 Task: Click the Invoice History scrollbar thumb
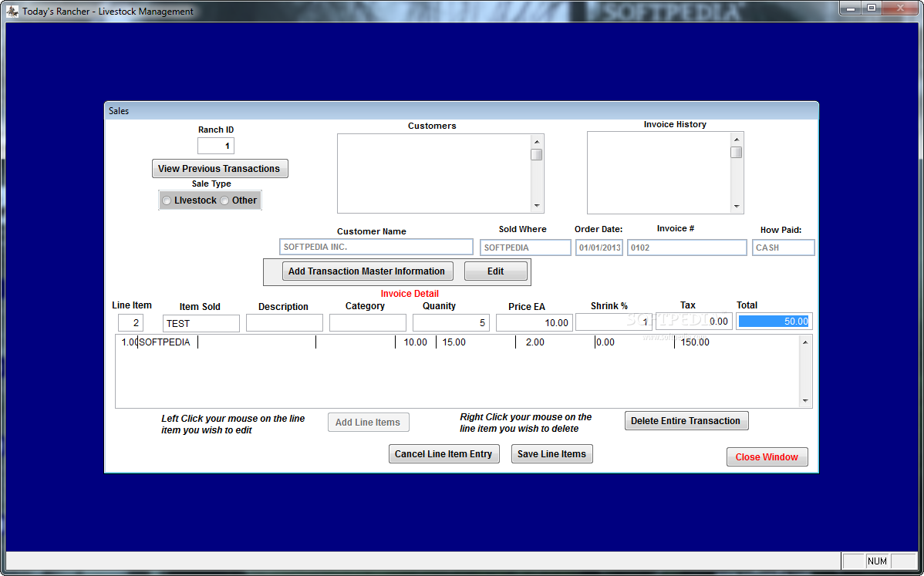tap(736, 152)
